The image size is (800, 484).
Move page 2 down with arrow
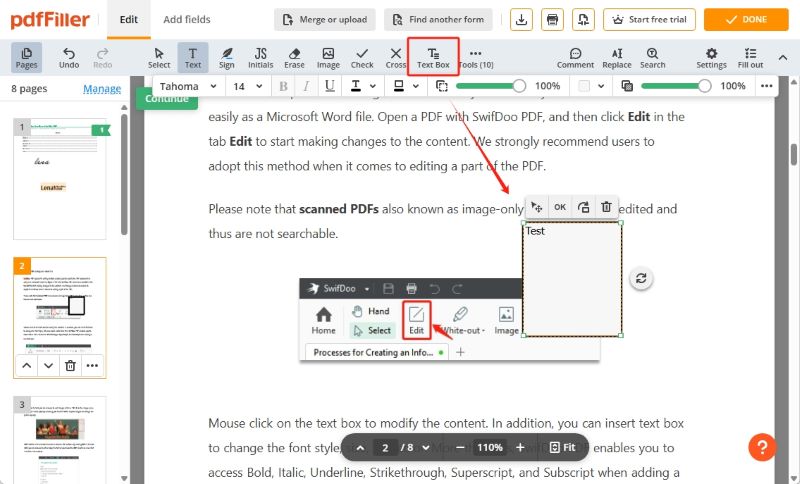pos(48,366)
